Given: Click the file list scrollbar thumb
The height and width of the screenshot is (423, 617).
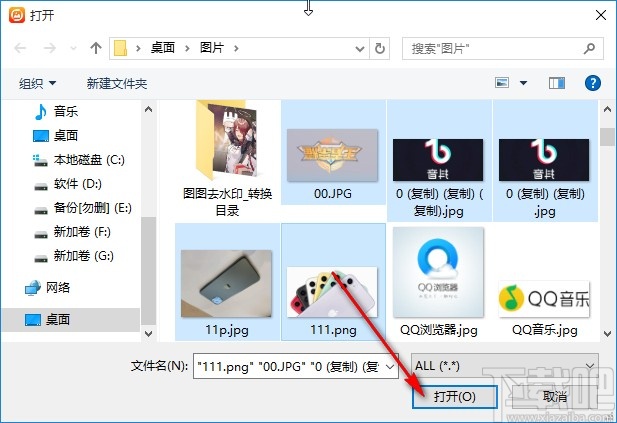Looking at the screenshot, I should pyautogui.click(x=607, y=137).
